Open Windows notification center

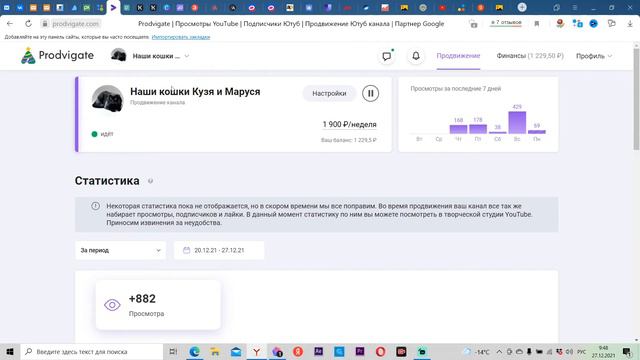click(626, 352)
